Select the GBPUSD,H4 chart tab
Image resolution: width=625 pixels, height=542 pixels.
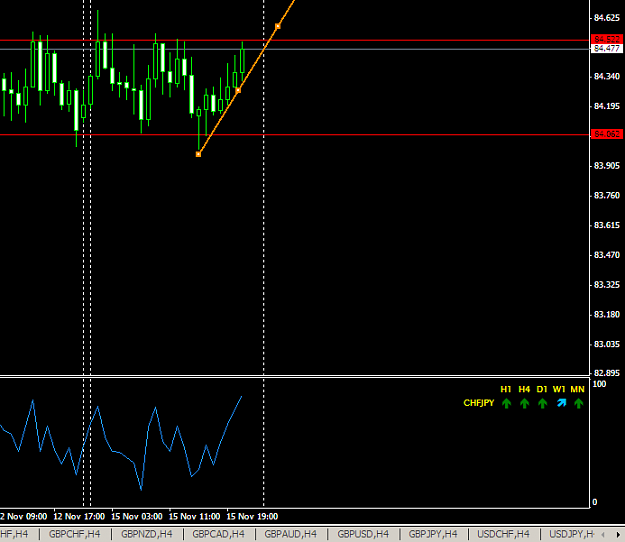click(x=363, y=534)
